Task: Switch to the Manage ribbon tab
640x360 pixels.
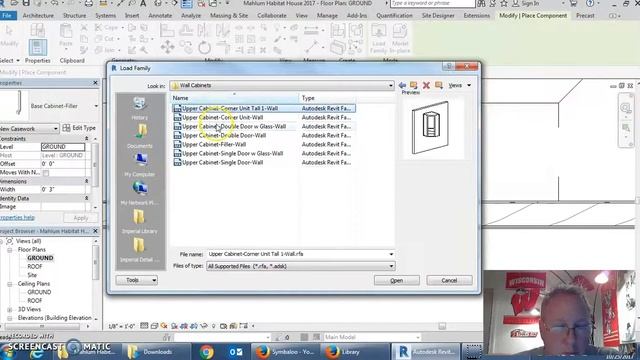Action: [327, 16]
